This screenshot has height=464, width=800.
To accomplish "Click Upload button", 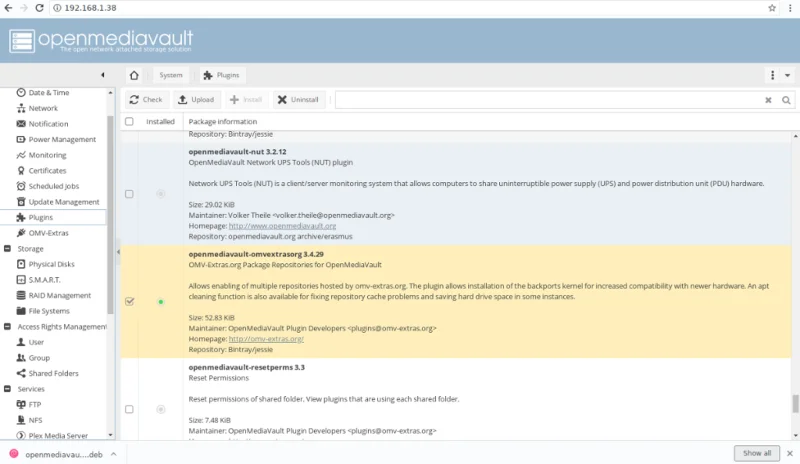I will pyautogui.click(x=196, y=100).
